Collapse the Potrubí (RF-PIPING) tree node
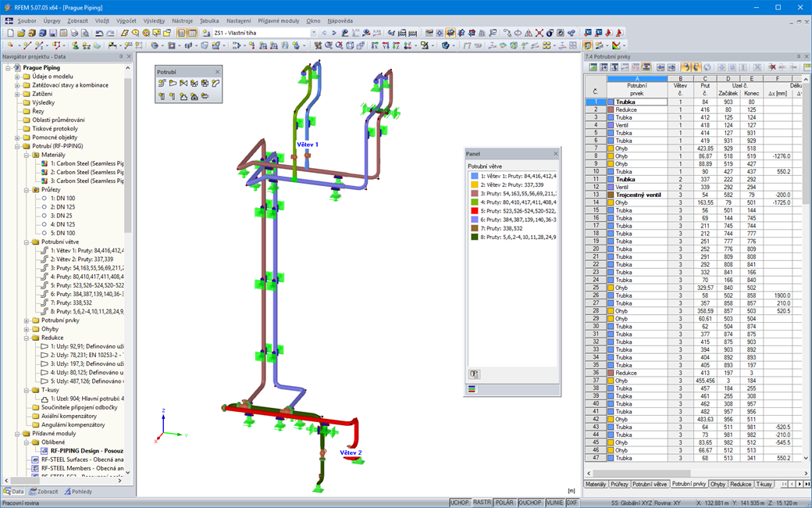 [17, 146]
